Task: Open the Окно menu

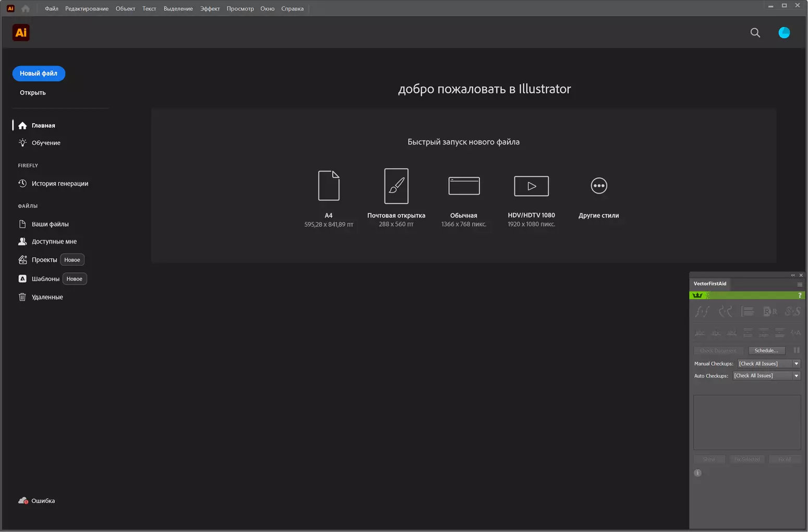Action: point(267,8)
